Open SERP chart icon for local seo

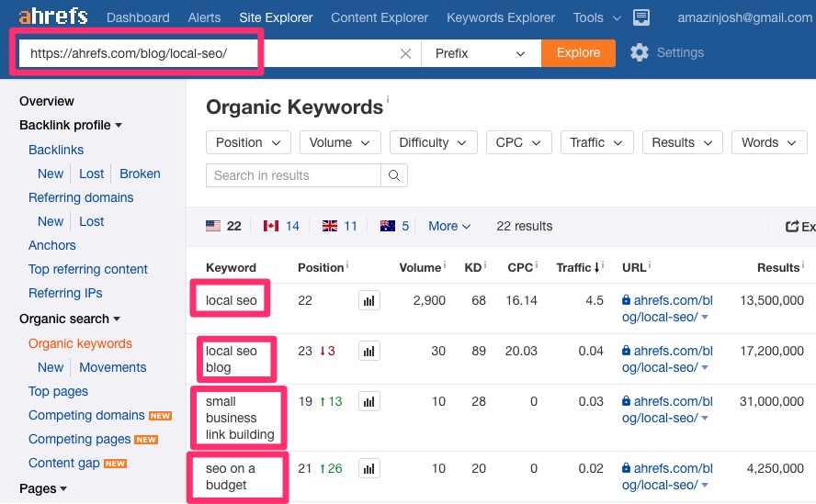pyautogui.click(x=369, y=300)
